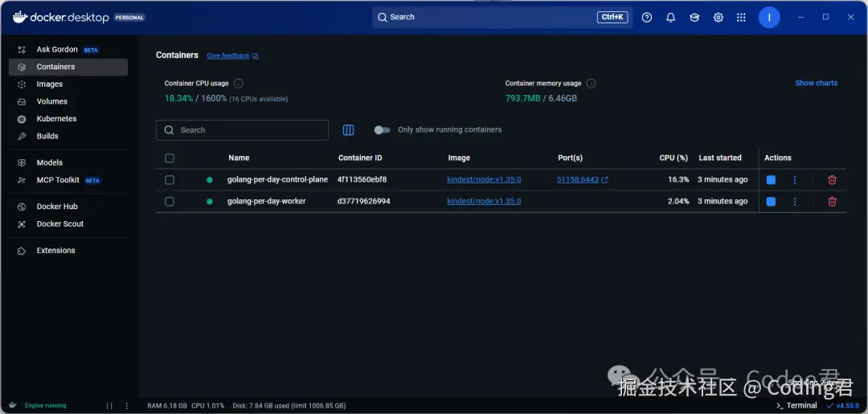Click the help question mark icon
This screenshot has height=414, width=868.
point(646,17)
